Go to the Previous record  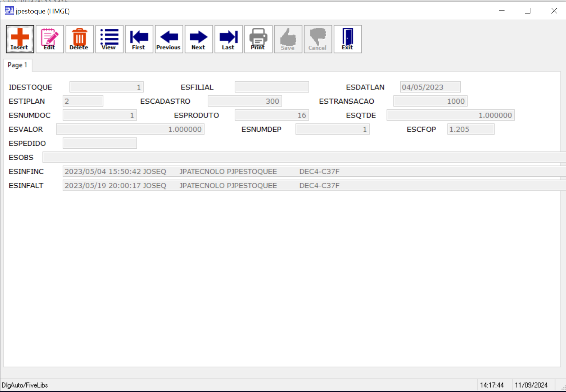coord(169,39)
